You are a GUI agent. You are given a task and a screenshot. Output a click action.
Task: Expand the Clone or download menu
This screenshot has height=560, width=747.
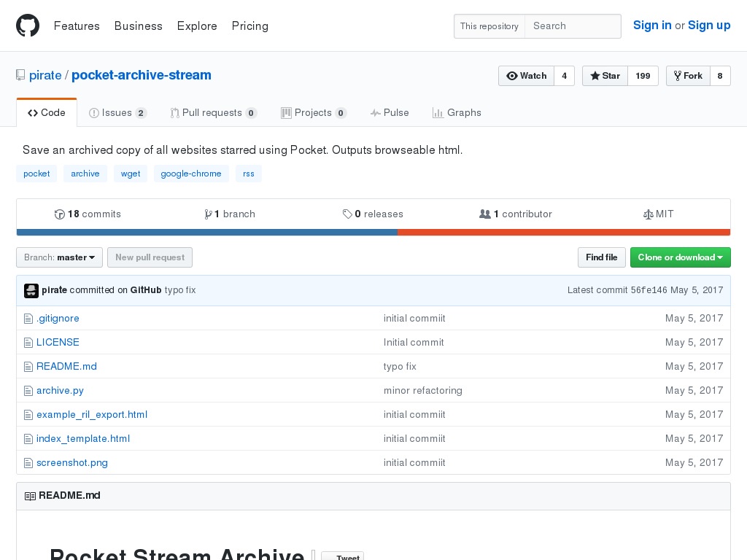click(x=681, y=257)
